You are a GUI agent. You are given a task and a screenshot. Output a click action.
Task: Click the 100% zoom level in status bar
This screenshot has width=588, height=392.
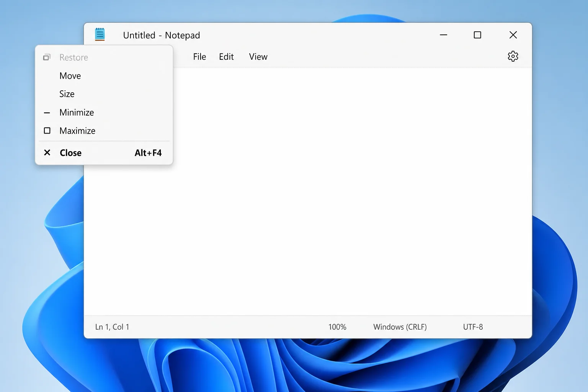coord(337,327)
